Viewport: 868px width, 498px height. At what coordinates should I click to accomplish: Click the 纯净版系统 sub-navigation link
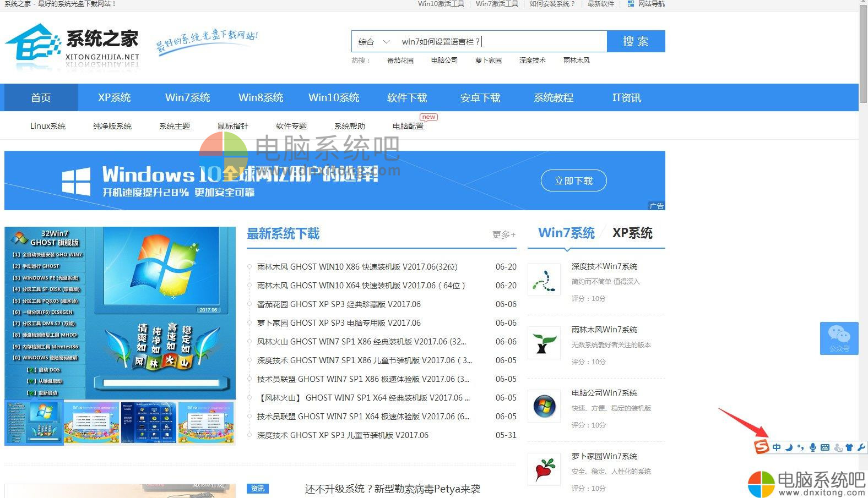click(112, 126)
